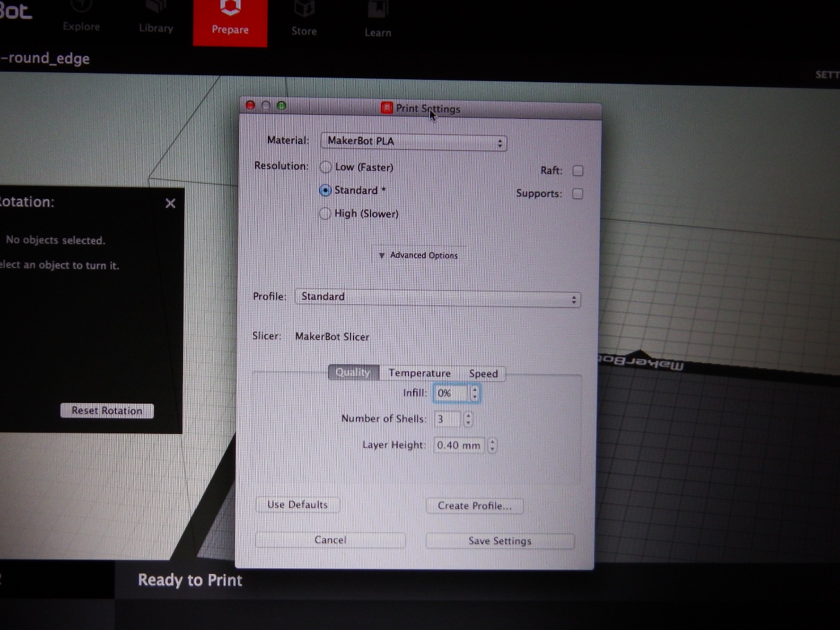The width and height of the screenshot is (840, 630).
Task: Click Use Defaults button
Action: coord(297,505)
